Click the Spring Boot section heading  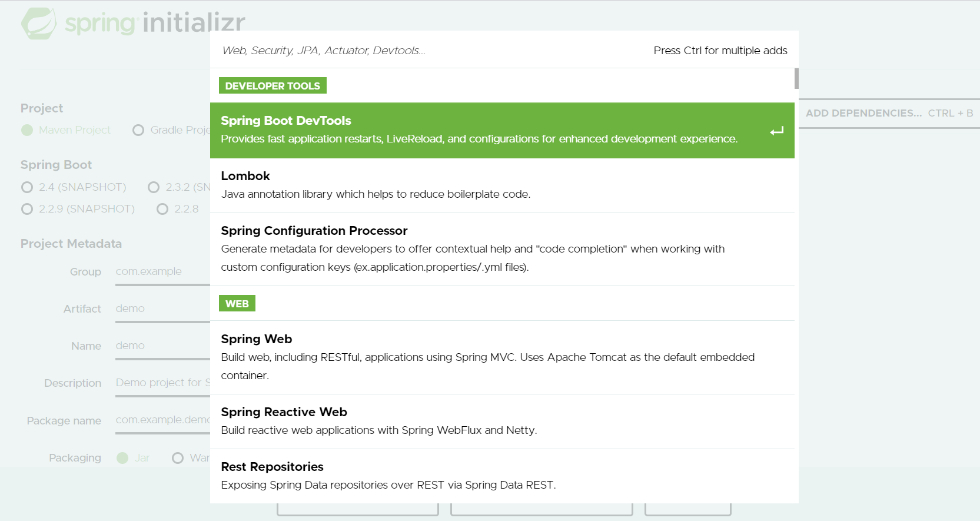click(57, 165)
